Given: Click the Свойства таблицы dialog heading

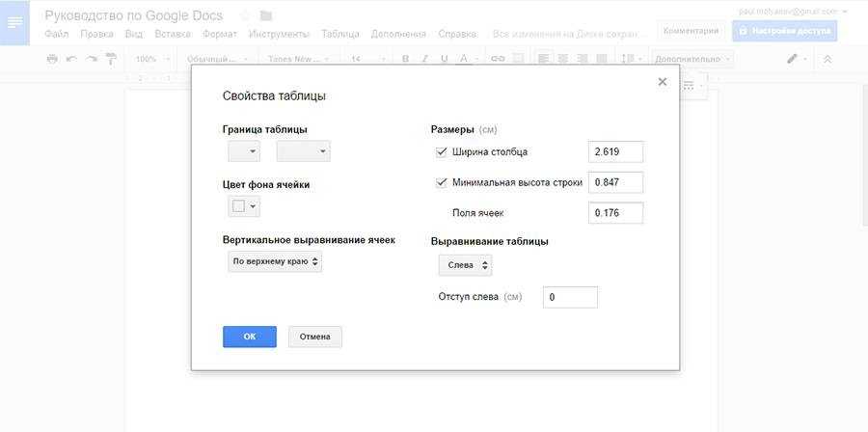Looking at the screenshot, I should point(274,96).
